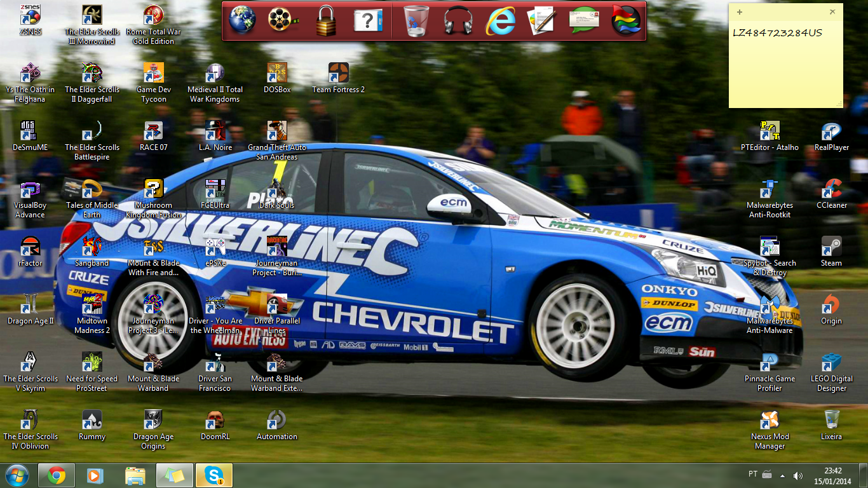Select the Dragon Age II icon
The height and width of the screenshot is (488, 868).
tap(31, 309)
